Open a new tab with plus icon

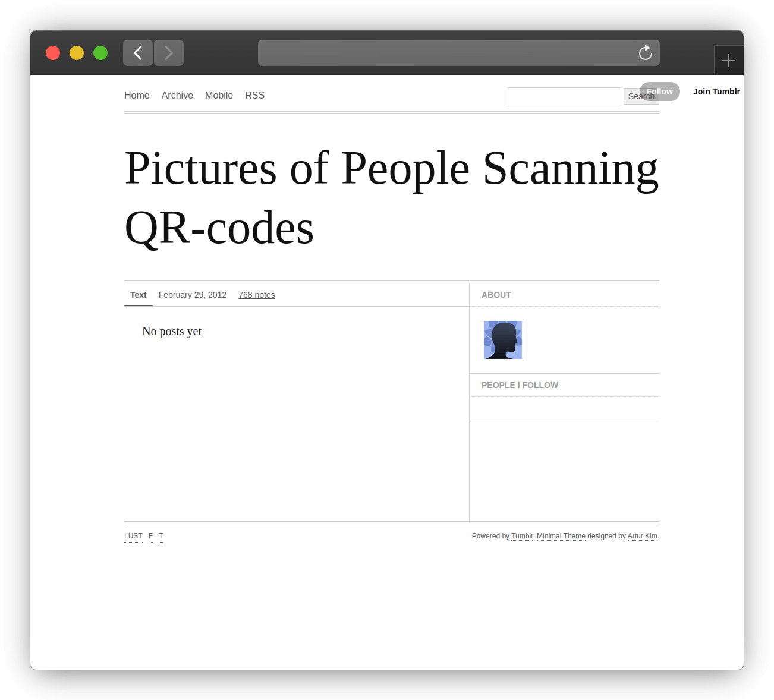click(x=728, y=61)
